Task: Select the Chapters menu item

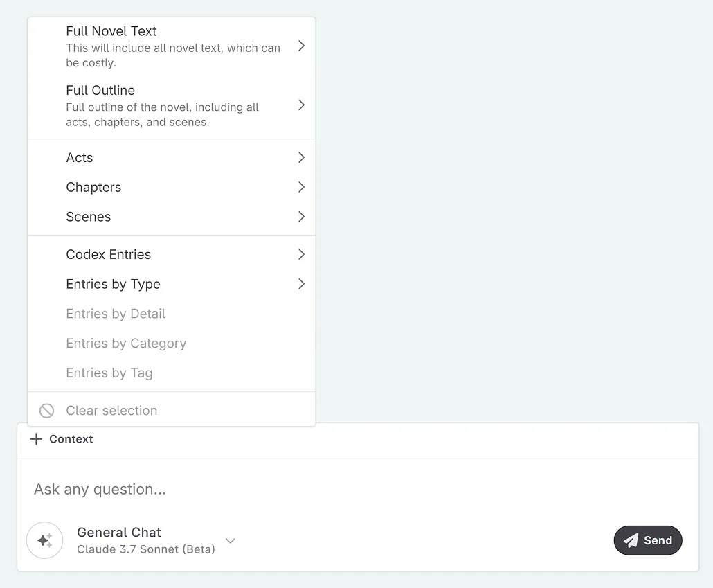Action: (93, 188)
